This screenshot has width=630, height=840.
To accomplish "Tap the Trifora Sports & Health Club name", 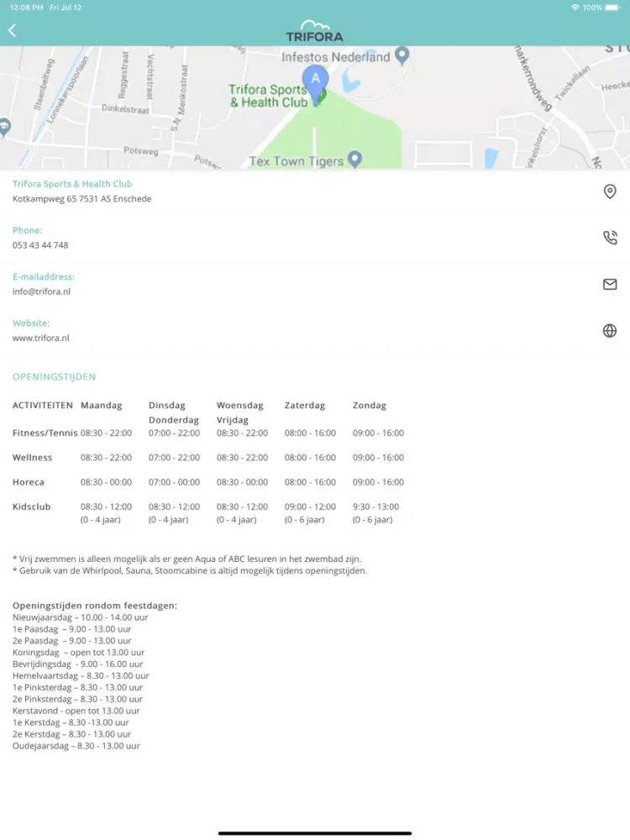I will (72, 184).
